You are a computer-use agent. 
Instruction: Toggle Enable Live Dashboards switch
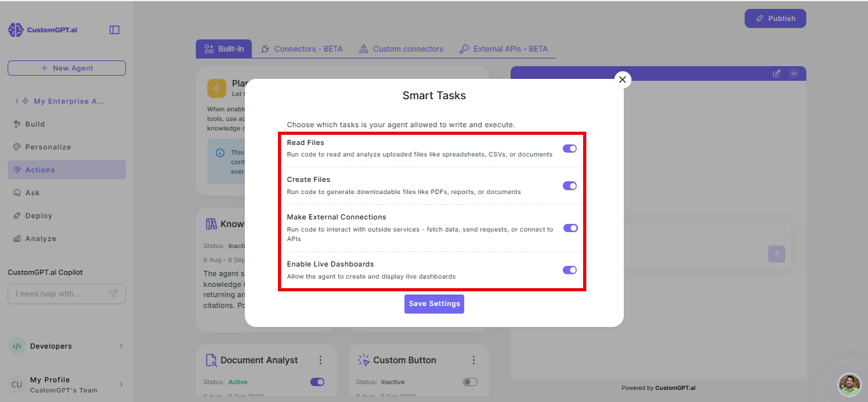570,270
